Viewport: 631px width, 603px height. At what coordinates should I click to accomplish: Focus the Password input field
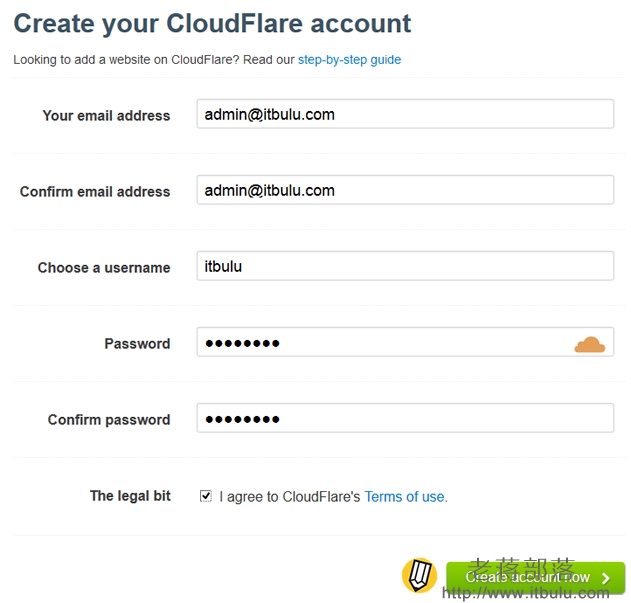[x=380, y=343]
